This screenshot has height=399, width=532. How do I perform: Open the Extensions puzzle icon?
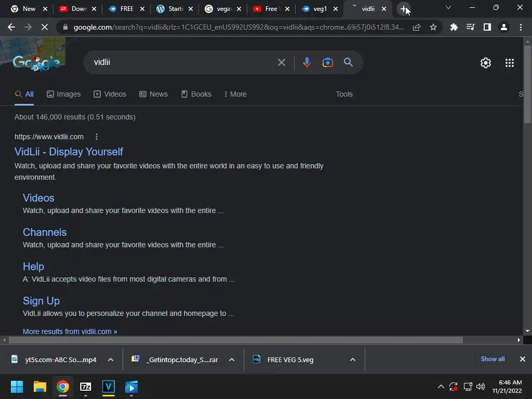454,27
